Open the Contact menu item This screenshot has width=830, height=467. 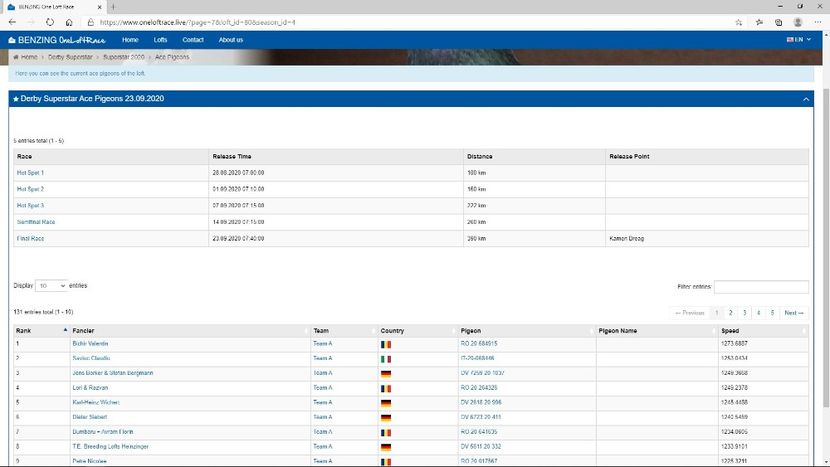(193, 40)
